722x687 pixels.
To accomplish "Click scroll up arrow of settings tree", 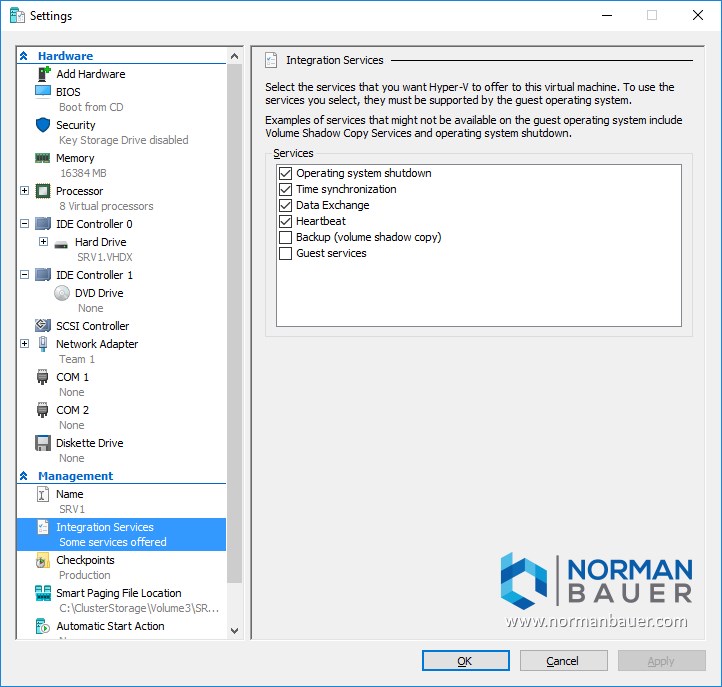I will click(234, 56).
